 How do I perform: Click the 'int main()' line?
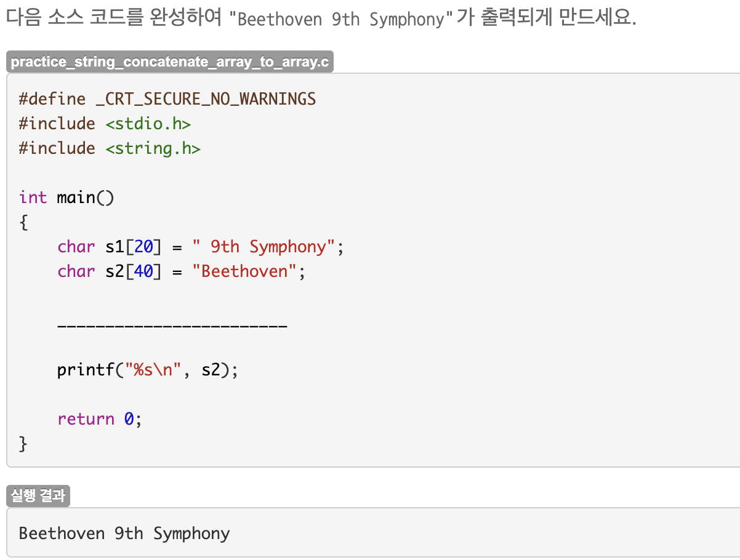pos(67,197)
